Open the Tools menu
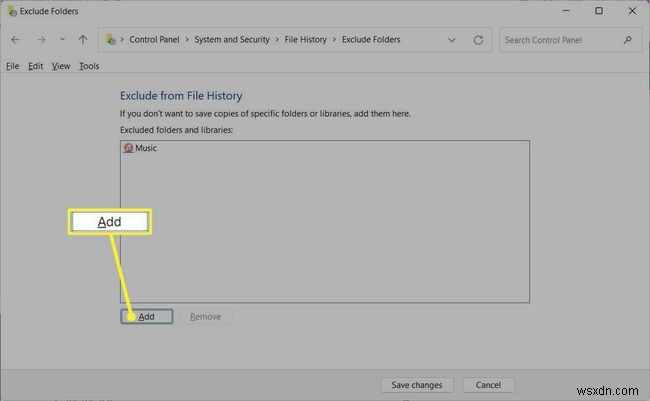This screenshot has height=401, width=650. [89, 66]
